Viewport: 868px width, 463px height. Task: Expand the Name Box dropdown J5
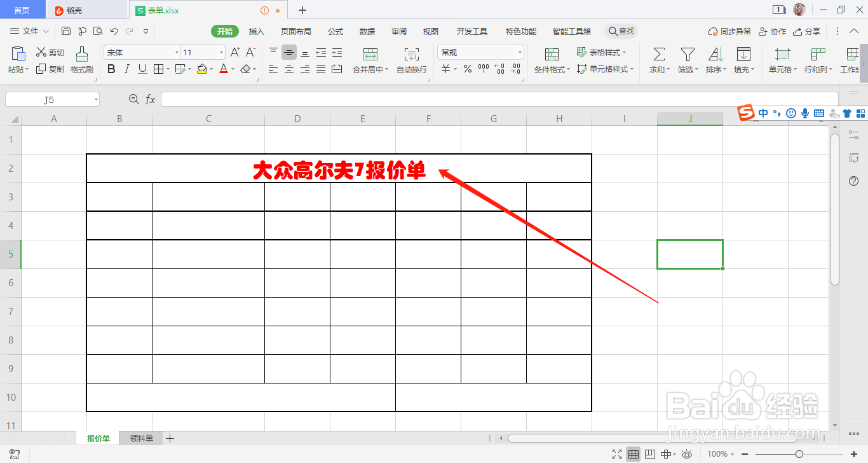click(96, 100)
